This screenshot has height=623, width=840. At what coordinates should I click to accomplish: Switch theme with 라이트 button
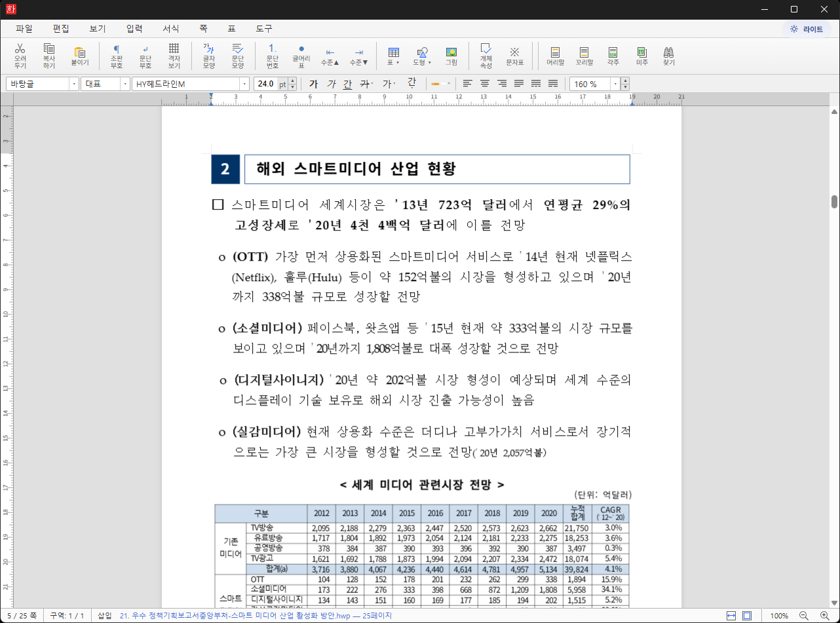(x=807, y=29)
